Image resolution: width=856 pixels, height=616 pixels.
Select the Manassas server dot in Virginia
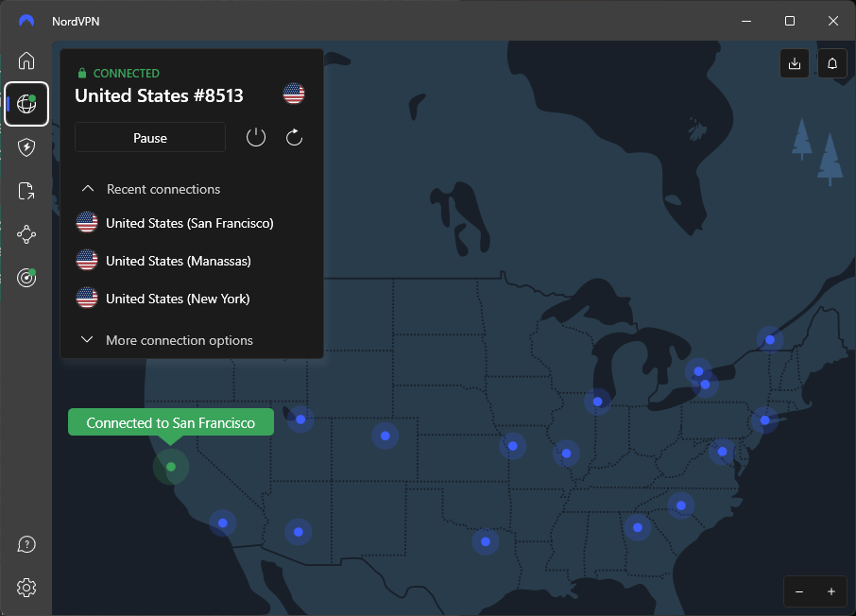tap(722, 451)
